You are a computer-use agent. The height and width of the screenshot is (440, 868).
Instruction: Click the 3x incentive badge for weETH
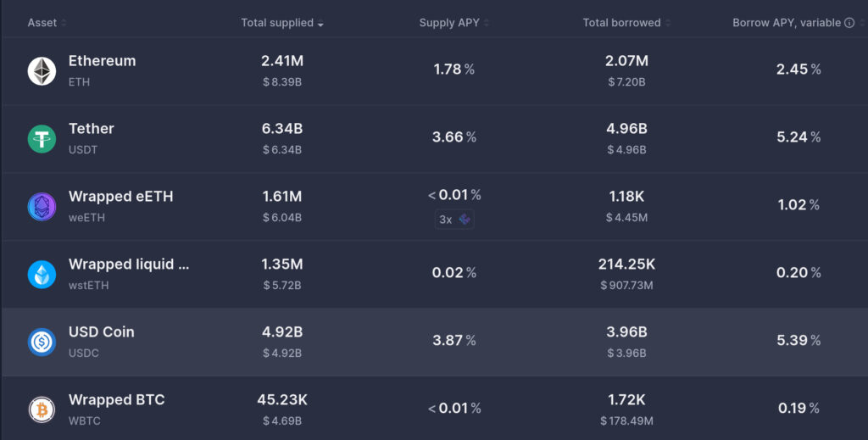pos(454,219)
